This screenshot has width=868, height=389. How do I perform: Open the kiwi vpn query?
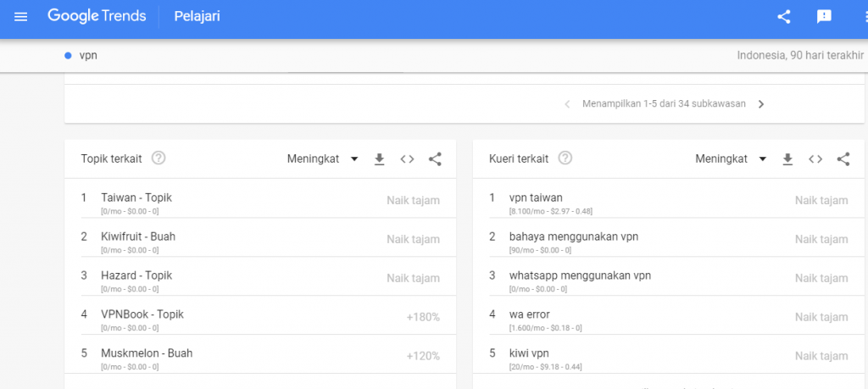point(529,353)
